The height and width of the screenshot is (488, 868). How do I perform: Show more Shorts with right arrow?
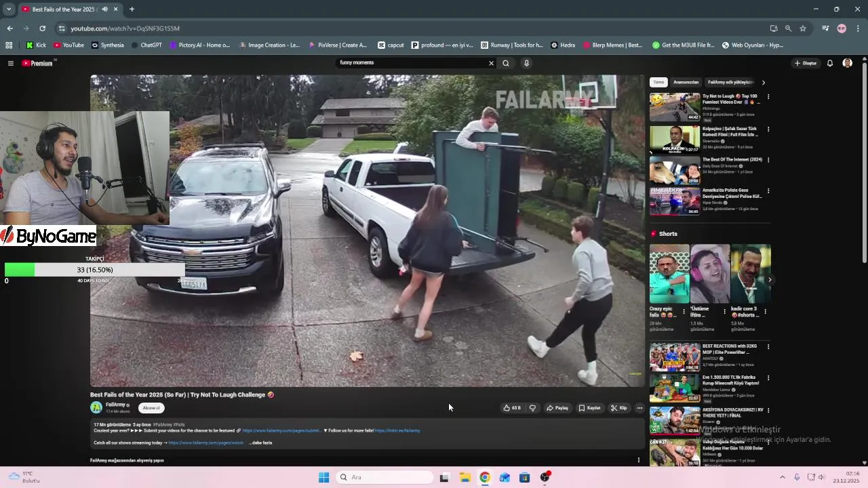[x=770, y=279]
